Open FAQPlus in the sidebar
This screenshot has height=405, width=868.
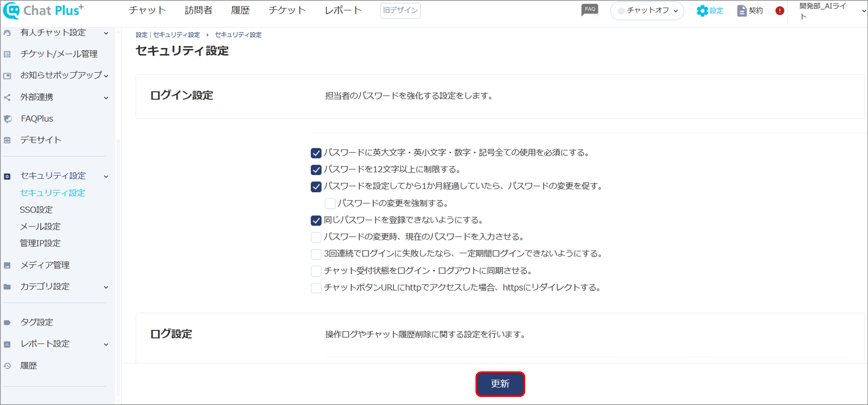pos(37,119)
